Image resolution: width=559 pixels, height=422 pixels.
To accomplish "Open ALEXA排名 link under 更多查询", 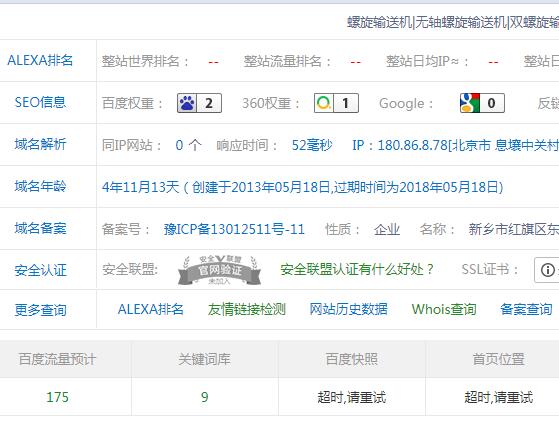I will tap(150, 309).
